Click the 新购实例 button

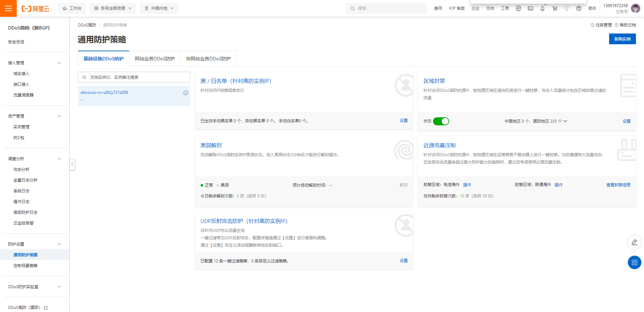(622, 39)
